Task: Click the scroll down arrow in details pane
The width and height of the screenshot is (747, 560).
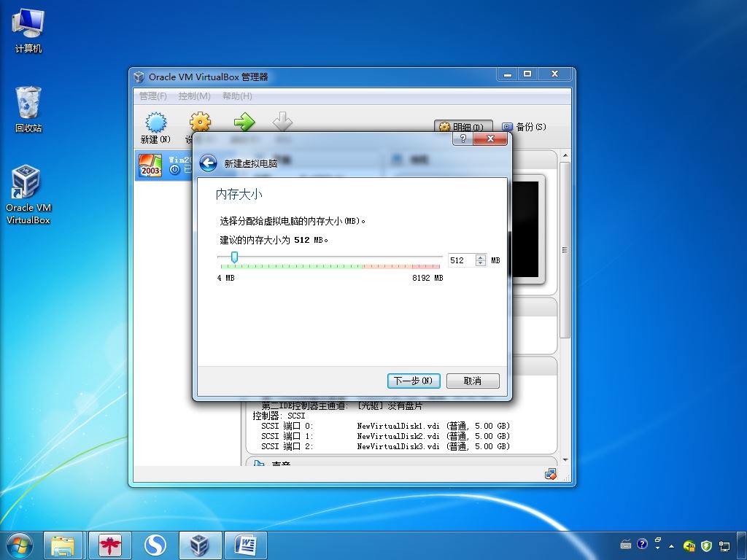Action: 565,460
